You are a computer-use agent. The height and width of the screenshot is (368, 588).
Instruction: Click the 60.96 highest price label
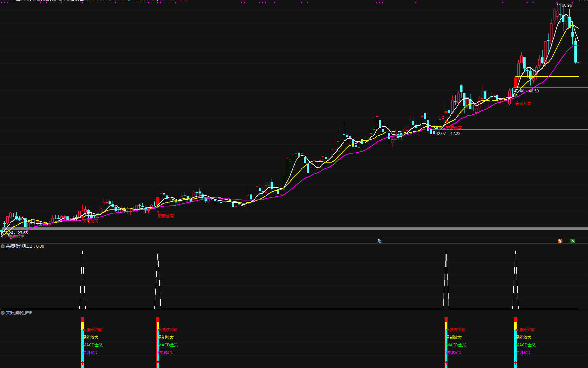[x=567, y=5]
